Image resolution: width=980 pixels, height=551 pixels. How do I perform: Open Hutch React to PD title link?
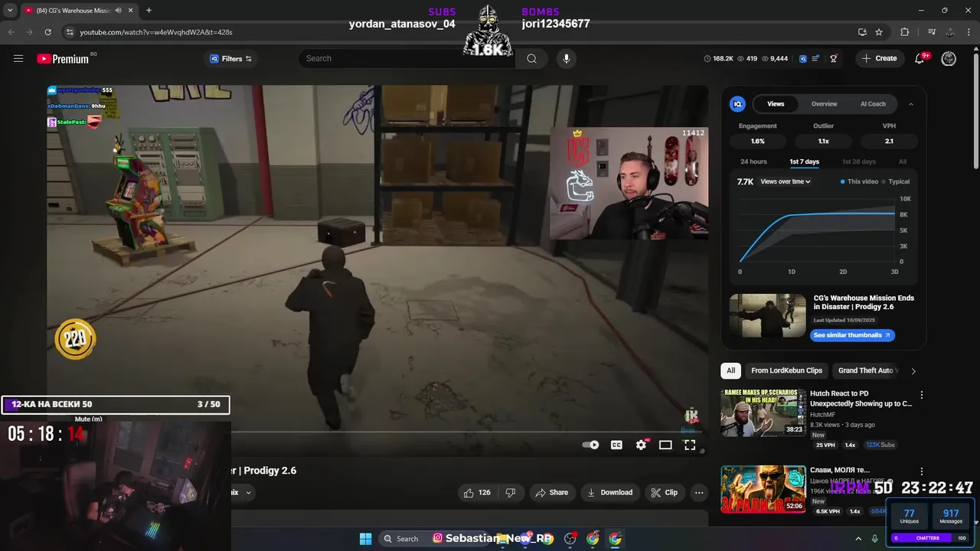(861, 399)
